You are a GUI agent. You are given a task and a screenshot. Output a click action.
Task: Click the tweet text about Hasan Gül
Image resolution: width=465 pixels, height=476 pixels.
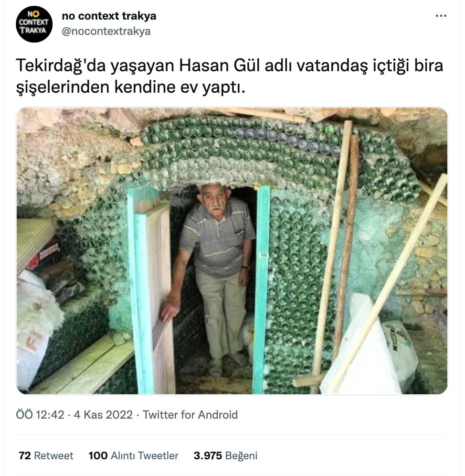point(230,76)
